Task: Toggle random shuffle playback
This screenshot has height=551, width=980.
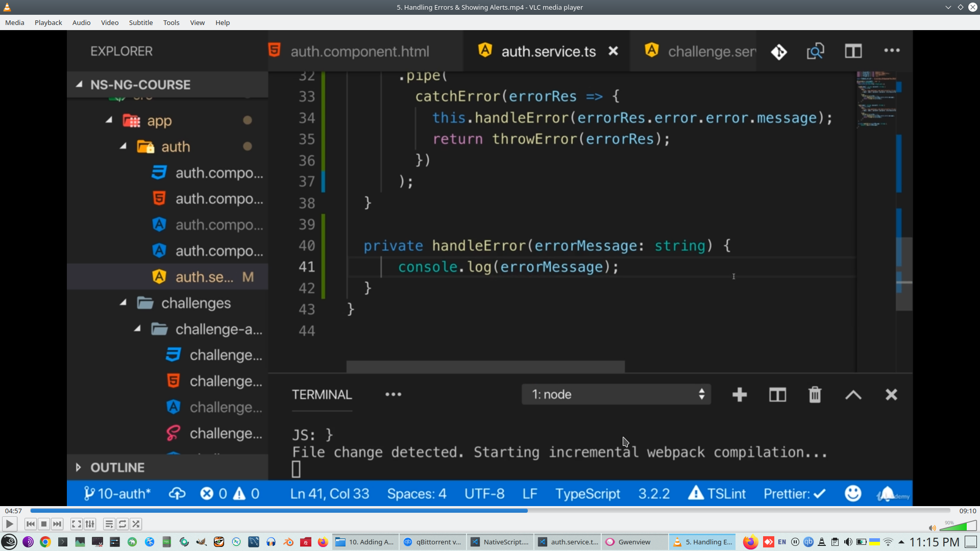Action: [x=136, y=524]
